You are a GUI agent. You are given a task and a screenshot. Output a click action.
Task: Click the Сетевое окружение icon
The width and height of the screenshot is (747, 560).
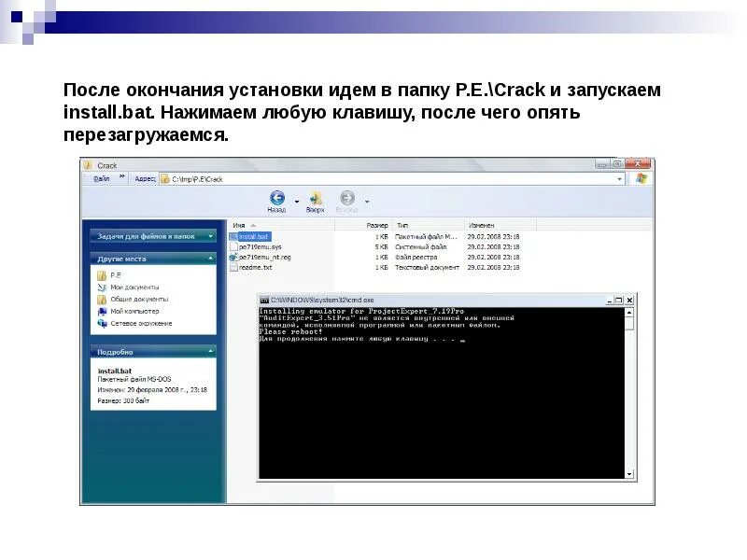(x=102, y=323)
